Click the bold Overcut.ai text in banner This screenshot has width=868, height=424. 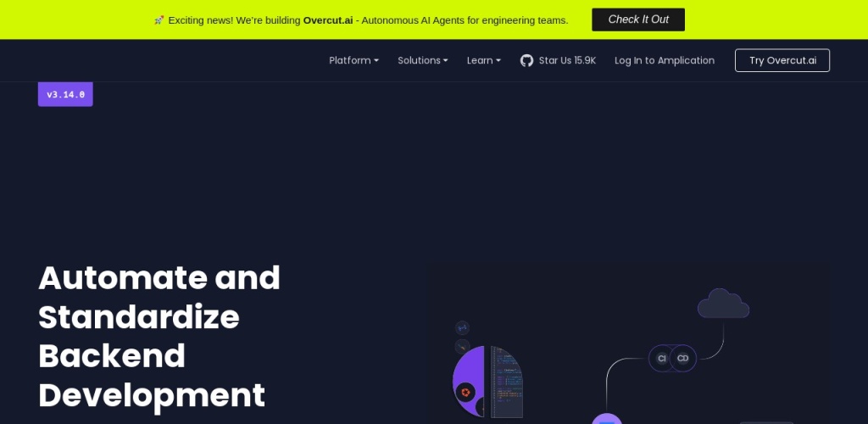328,20
